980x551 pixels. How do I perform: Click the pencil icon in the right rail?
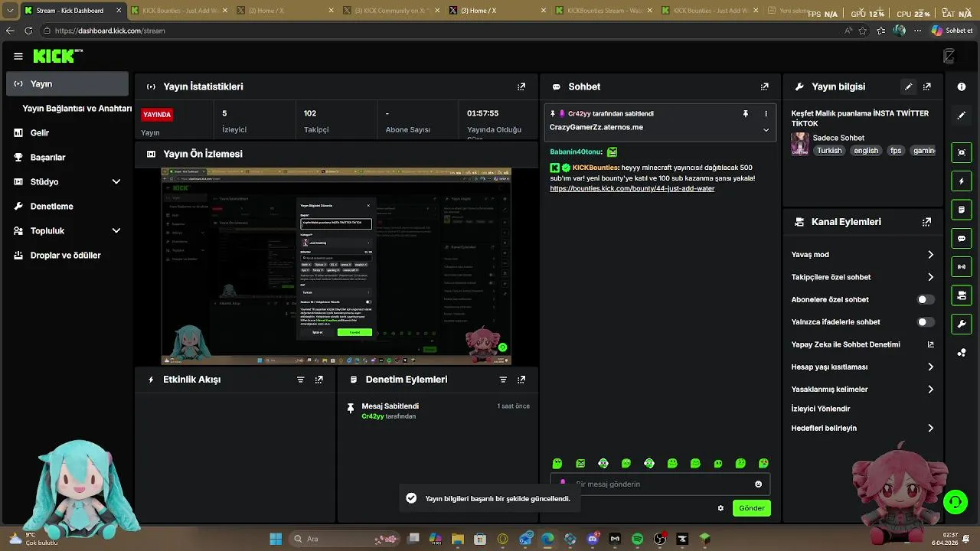tap(962, 116)
